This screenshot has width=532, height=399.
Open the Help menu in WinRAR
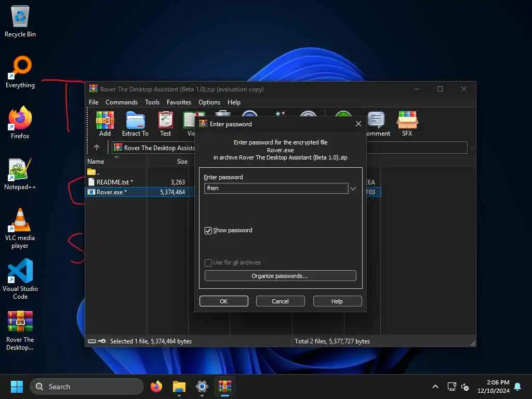click(234, 102)
